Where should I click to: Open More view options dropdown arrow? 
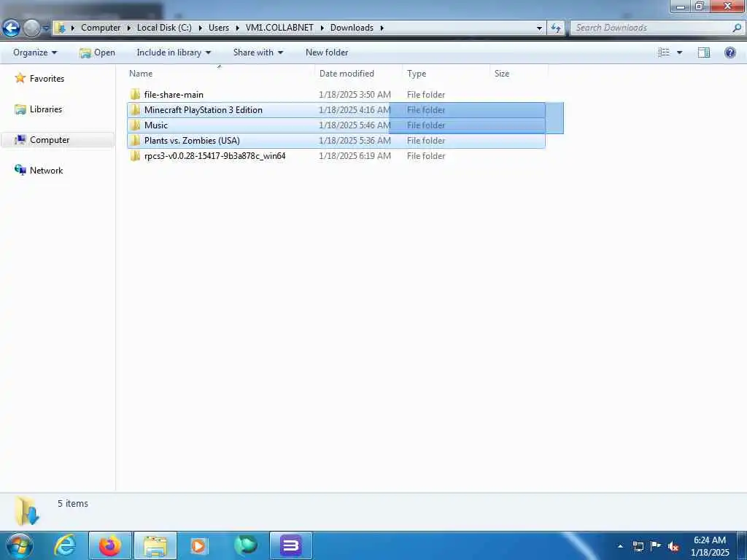pos(679,52)
